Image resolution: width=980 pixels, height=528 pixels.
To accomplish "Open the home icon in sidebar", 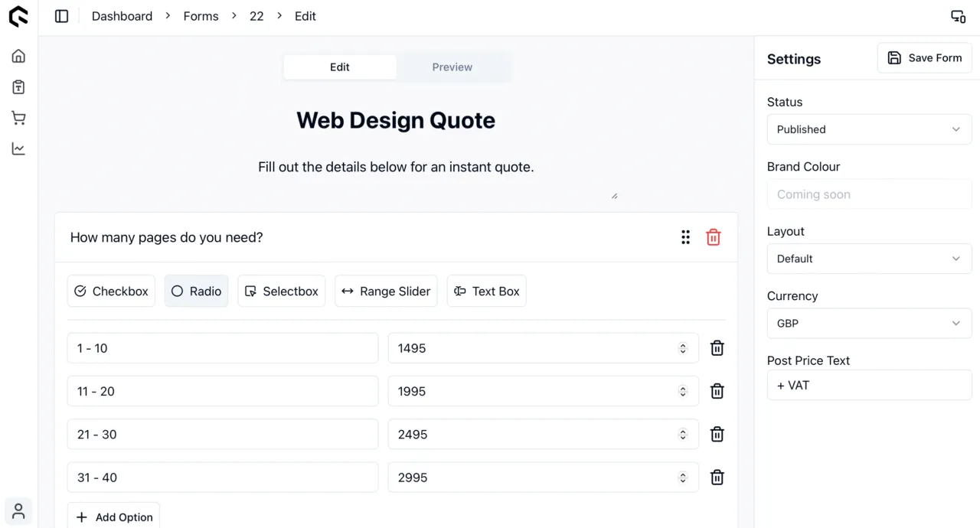I will 18,56.
